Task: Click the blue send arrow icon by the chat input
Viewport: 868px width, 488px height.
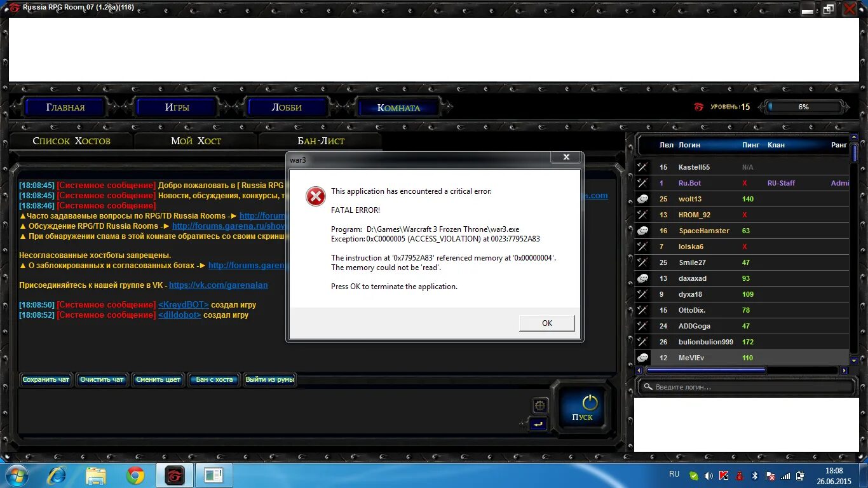Action: [538, 424]
